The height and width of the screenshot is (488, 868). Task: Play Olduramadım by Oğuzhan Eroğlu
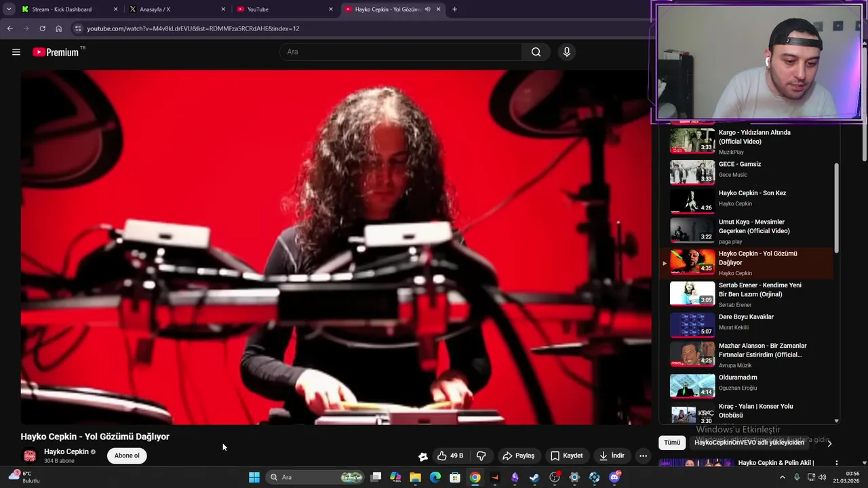pos(746,385)
